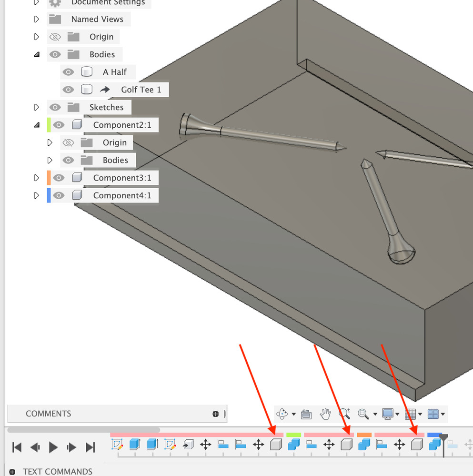Image resolution: width=473 pixels, height=476 pixels.
Task: Select the Zoom magnifier with plus-minus
Action: (x=344, y=414)
